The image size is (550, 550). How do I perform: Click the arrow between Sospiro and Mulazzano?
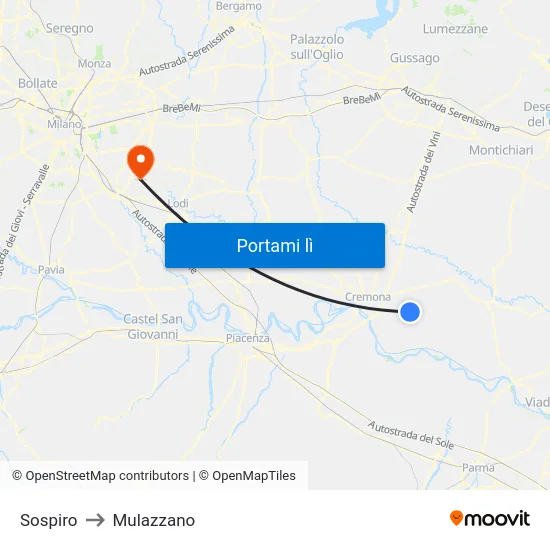point(95,520)
